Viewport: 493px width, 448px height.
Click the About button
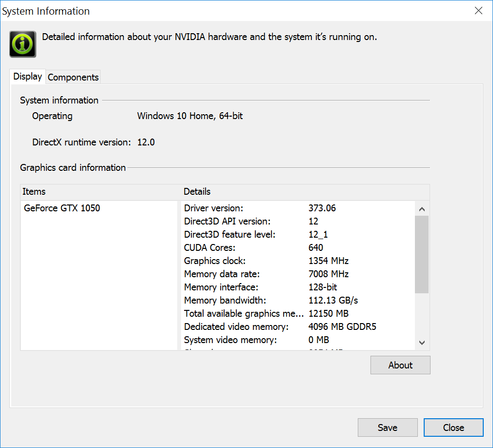click(x=400, y=365)
